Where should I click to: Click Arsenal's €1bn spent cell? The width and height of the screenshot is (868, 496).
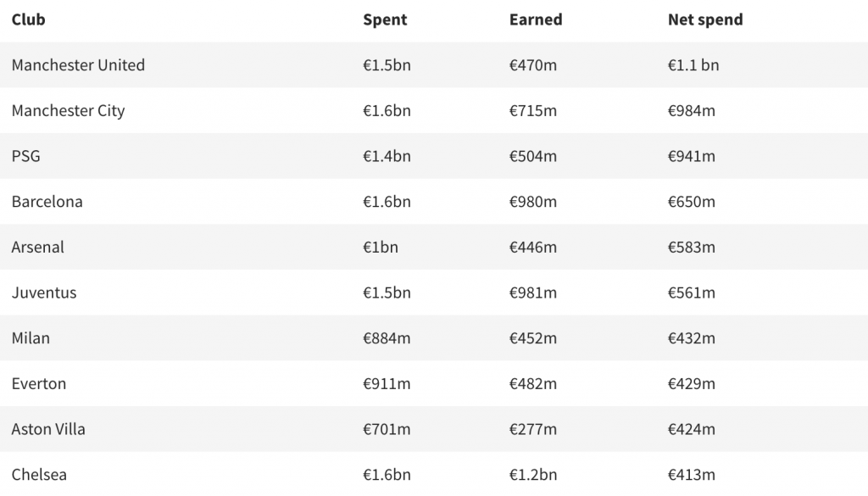tap(381, 248)
